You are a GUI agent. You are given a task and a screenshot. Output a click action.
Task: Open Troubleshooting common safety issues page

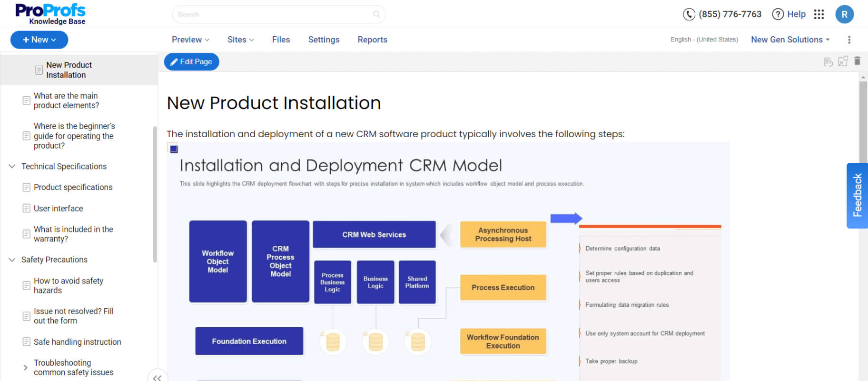point(73,367)
